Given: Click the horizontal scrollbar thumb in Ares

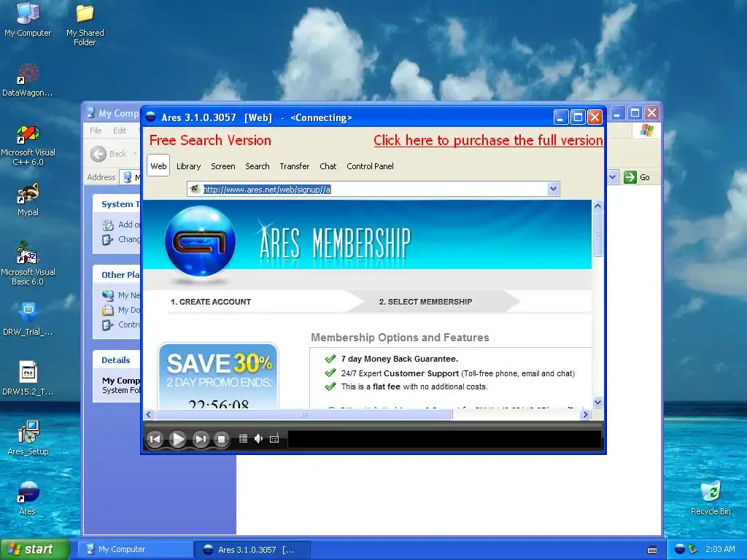Looking at the screenshot, I should 304,415.
